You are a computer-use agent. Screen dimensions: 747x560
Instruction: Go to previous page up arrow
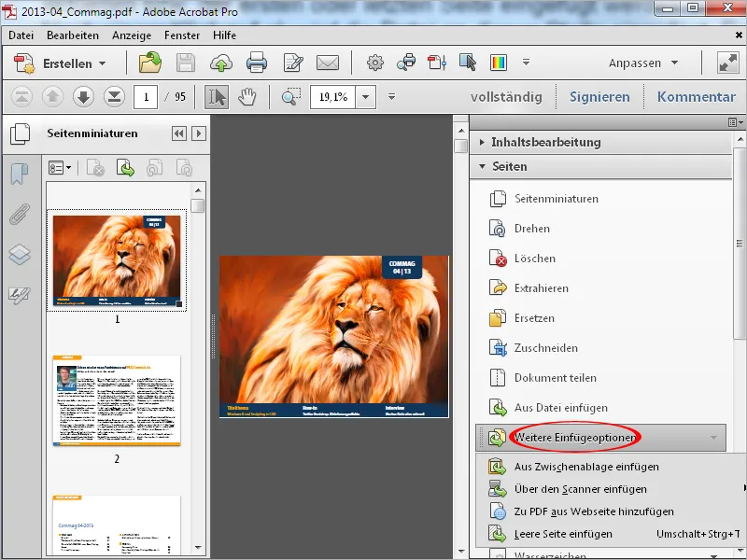pos(52,97)
